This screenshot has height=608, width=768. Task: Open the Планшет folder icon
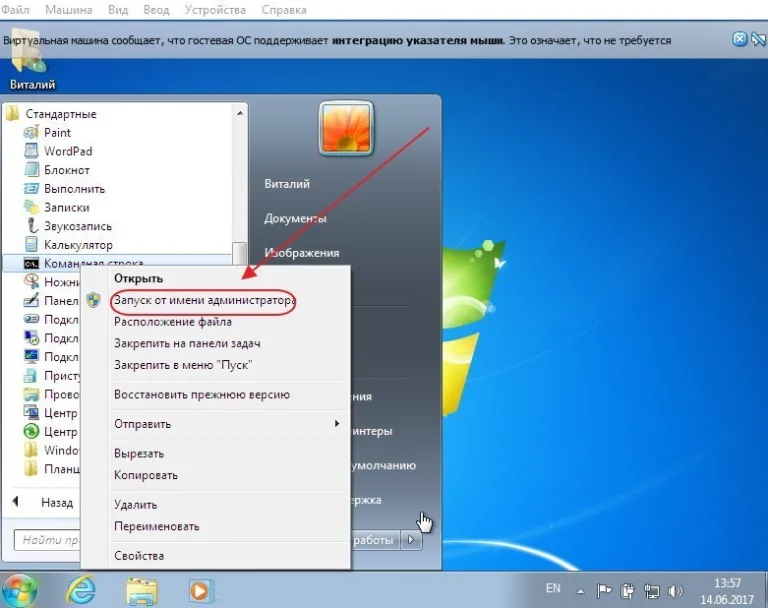click(31, 468)
